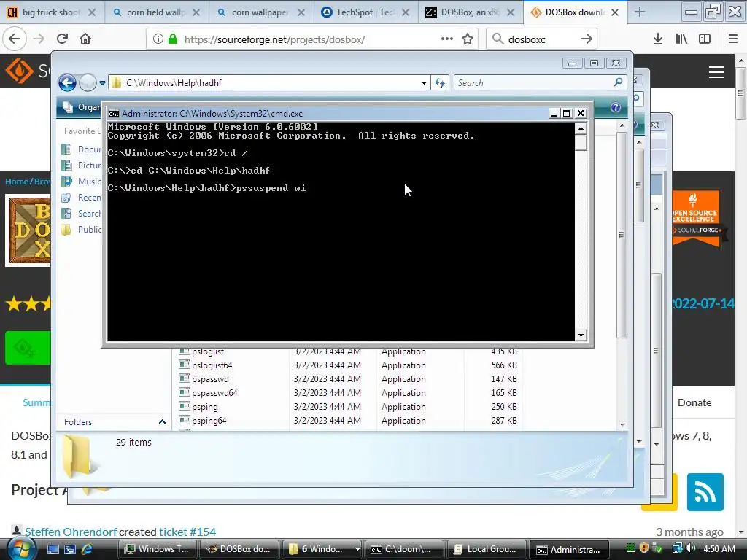Click the Donate tab on SourceForge page
Screen dimensions: 747x560
694,402
